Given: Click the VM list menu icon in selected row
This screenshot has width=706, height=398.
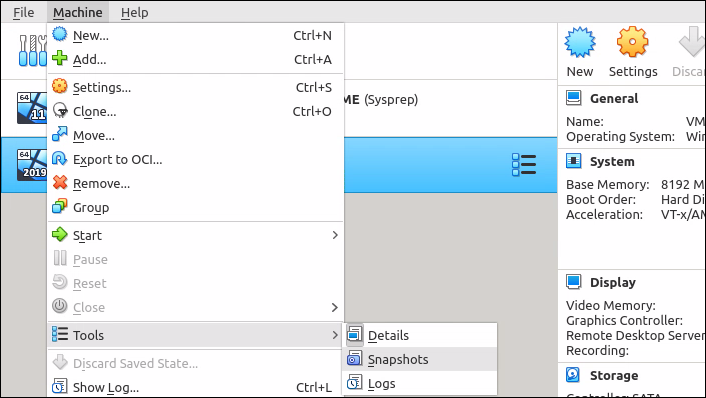Looking at the screenshot, I should point(524,165).
